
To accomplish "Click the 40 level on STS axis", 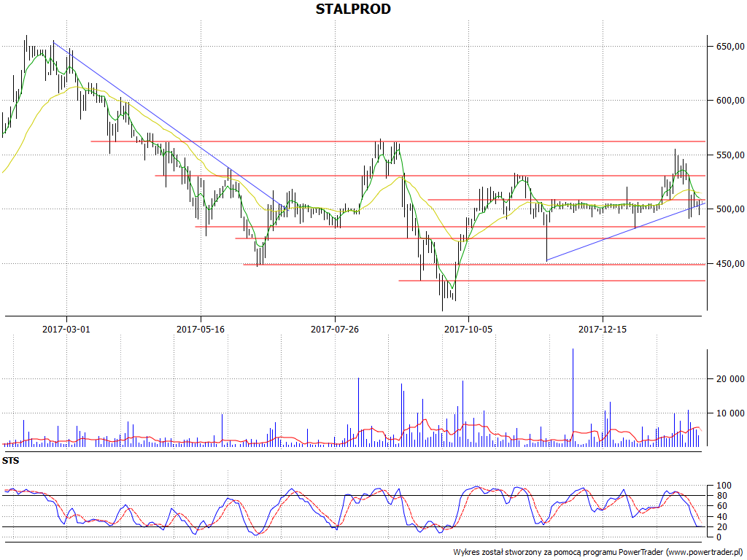I will (721, 517).
